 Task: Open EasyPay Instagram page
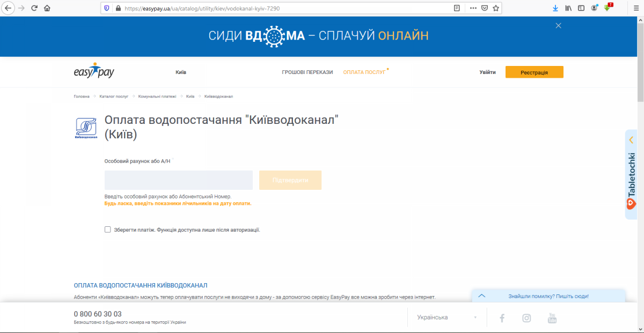click(x=526, y=318)
